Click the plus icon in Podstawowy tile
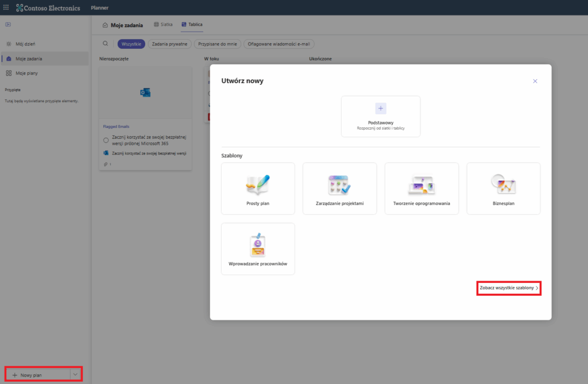This screenshot has width=588, height=384. pos(381,108)
